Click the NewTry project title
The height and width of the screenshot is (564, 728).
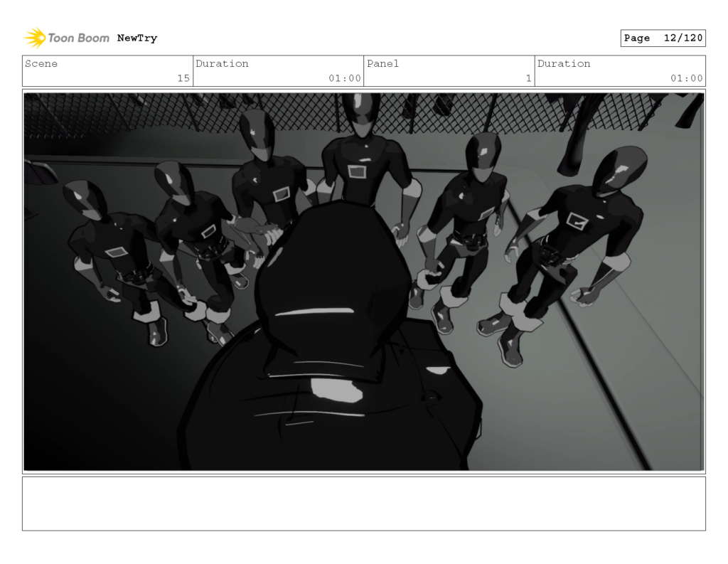(136, 38)
